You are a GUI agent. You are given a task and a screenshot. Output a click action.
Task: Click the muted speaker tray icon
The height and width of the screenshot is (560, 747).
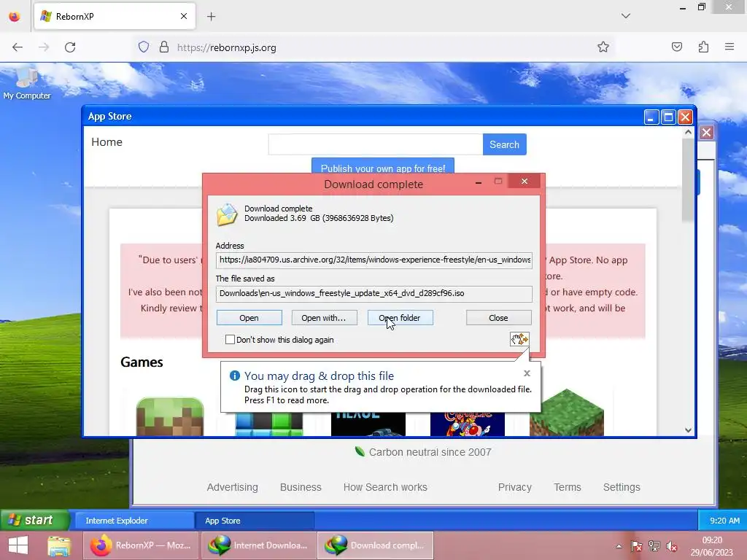(672, 546)
